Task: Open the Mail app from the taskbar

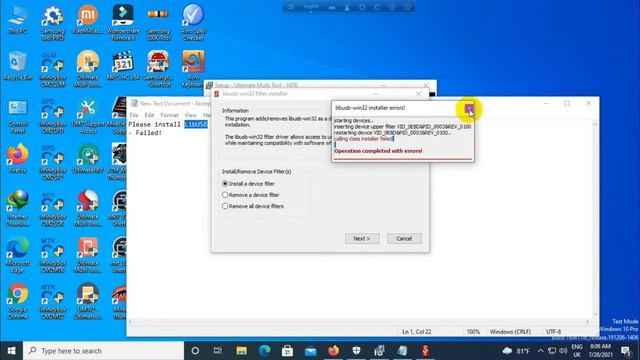Action: coord(311,351)
